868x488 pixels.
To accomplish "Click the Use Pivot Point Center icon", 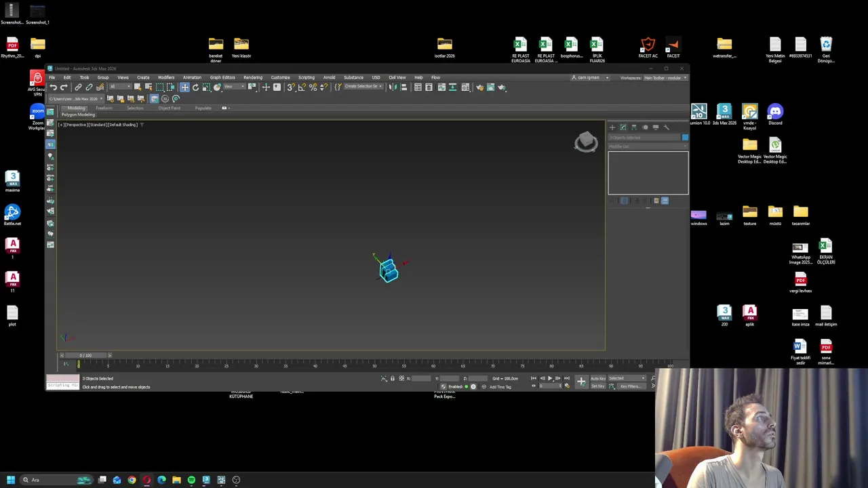I will coord(252,87).
